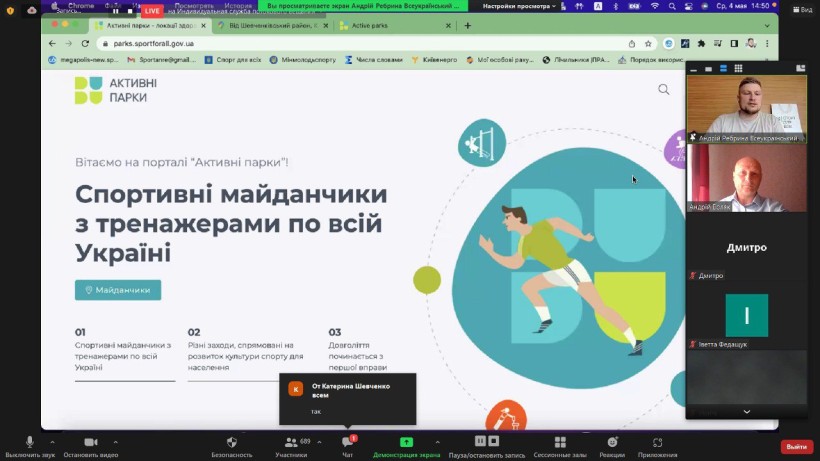The width and height of the screenshot is (820, 461).
Task: Select slide 03 Довголіття починається
Action: point(359,350)
